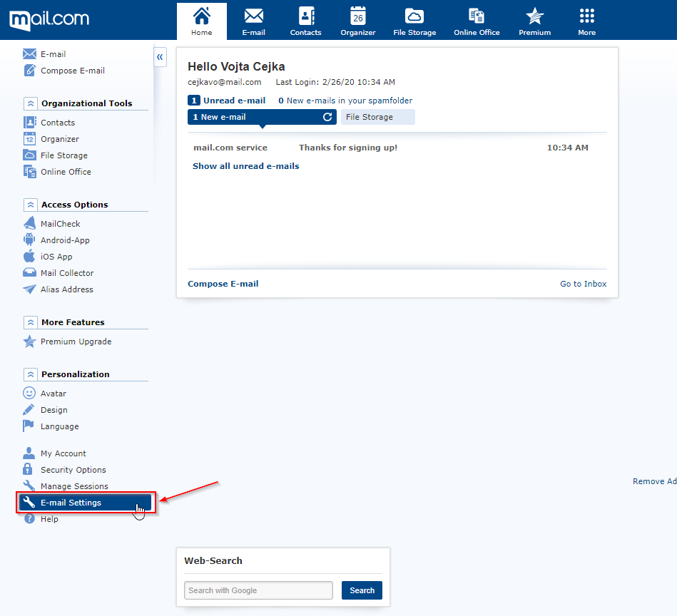Collapse the More Features section

point(30,323)
